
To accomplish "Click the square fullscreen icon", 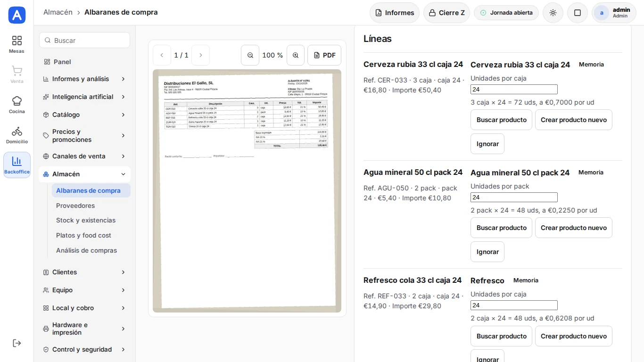I will 578,13.
